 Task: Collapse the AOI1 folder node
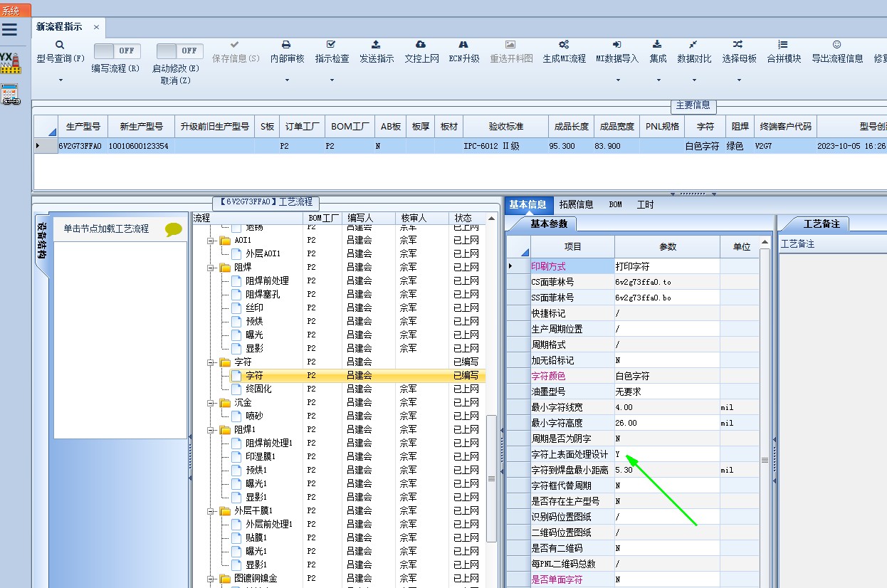tap(211, 241)
